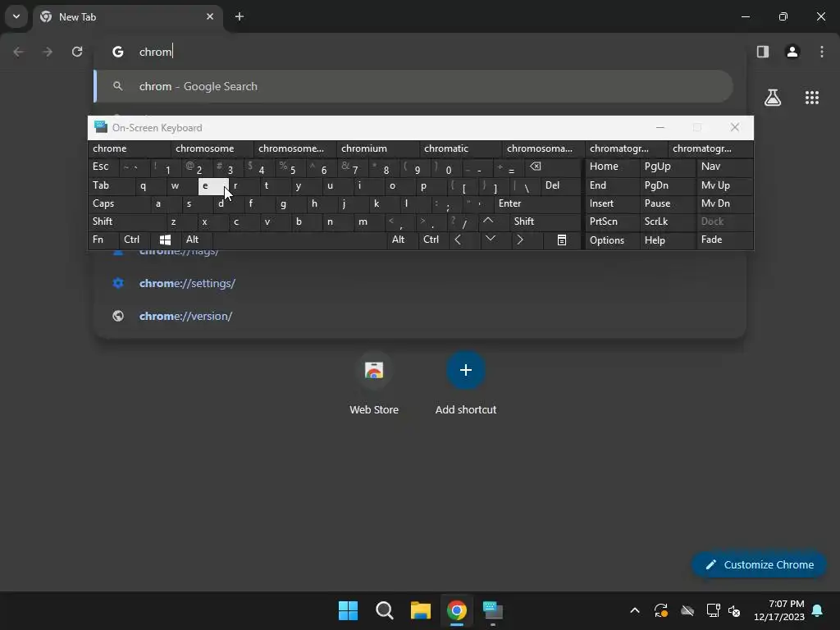Click the Esc key on keyboard
The width and height of the screenshot is (840, 630).
coord(103,167)
